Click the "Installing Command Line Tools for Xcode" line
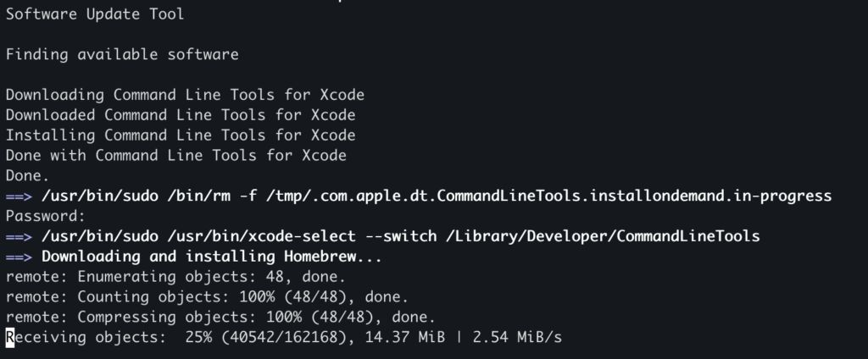Screen dimensions: 868x359 point(181,135)
